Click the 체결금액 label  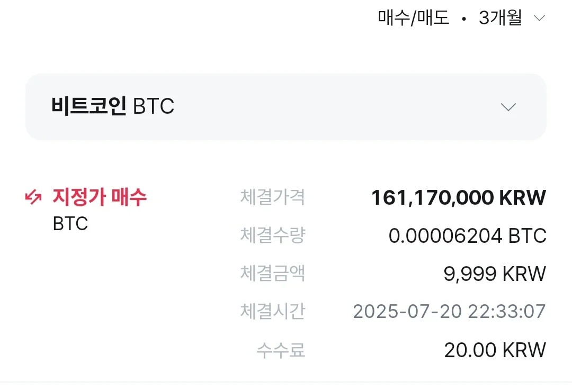(x=272, y=274)
